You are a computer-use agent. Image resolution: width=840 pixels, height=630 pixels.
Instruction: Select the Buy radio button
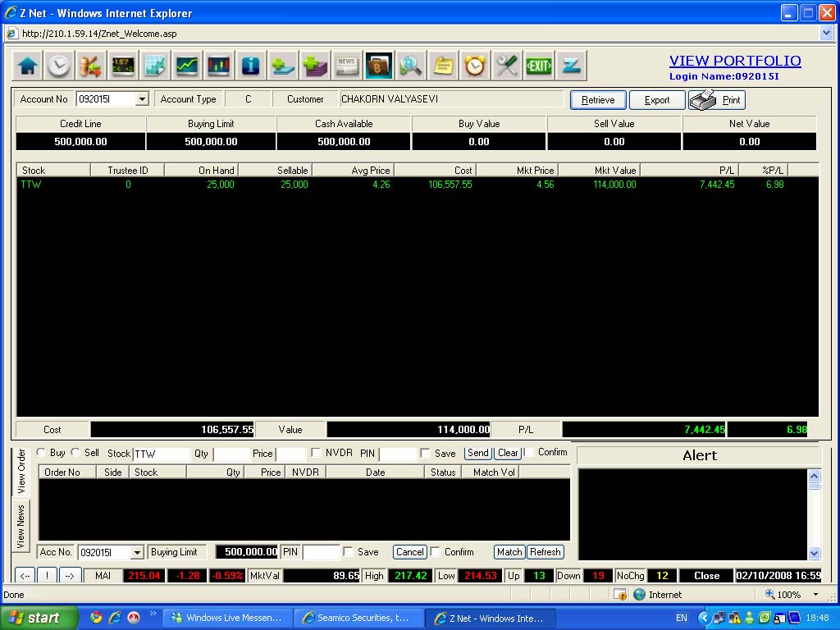(41, 453)
